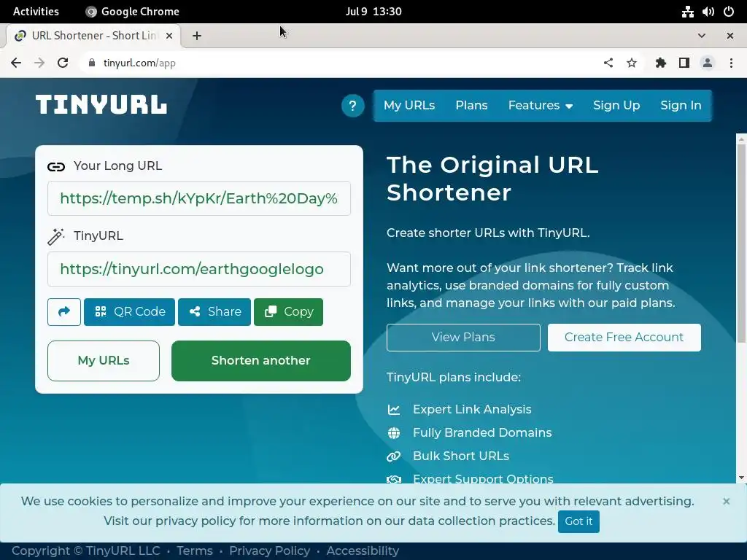Go back with the browser back arrow

click(x=16, y=63)
